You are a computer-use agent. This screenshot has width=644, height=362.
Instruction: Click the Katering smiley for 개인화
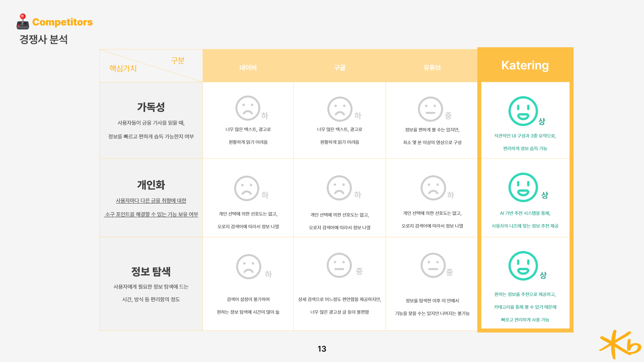pyautogui.click(x=523, y=187)
